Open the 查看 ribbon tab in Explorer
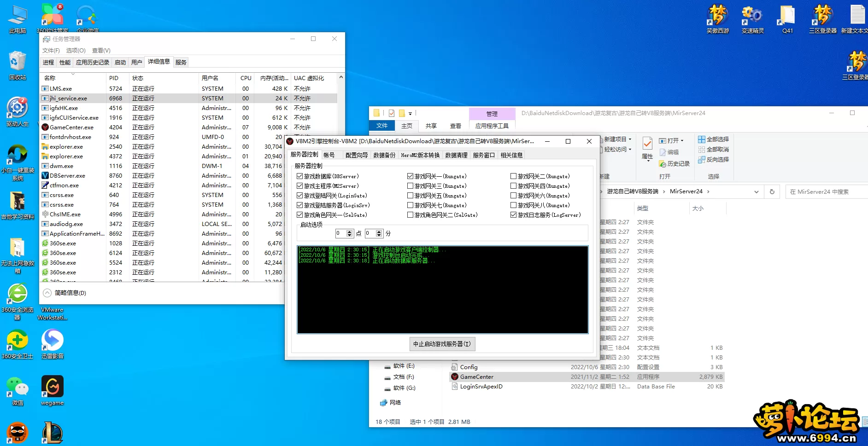This screenshot has height=446, width=868. tap(456, 126)
